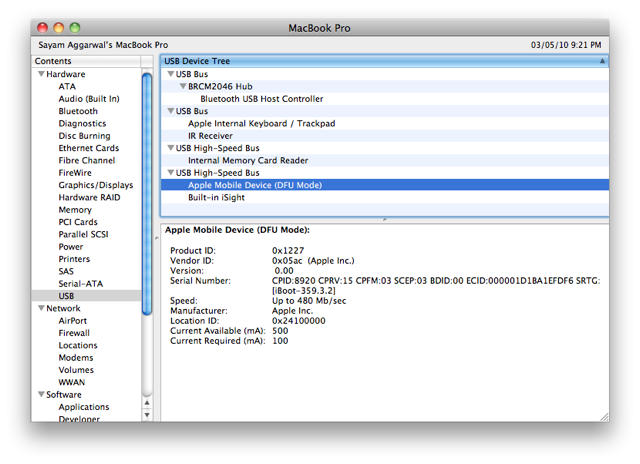Collapse the Software section disclosure triangle
Image resolution: width=640 pixels, height=464 pixels.
click(x=41, y=395)
